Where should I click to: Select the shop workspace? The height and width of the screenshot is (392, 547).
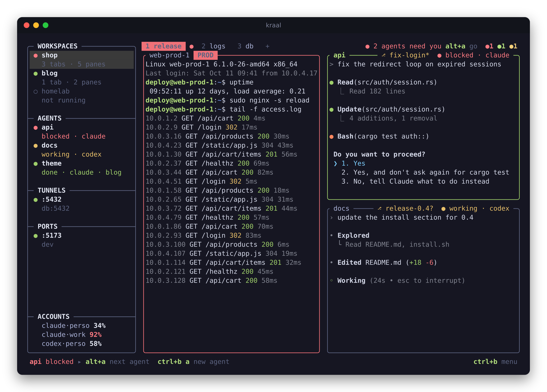click(x=82, y=60)
